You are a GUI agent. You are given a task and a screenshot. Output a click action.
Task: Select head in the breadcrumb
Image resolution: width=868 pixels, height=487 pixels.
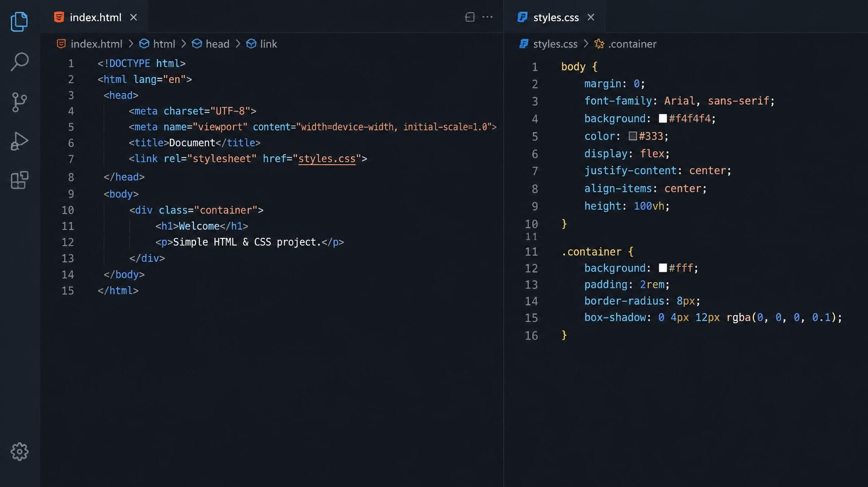pyautogui.click(x=217, y=44)
